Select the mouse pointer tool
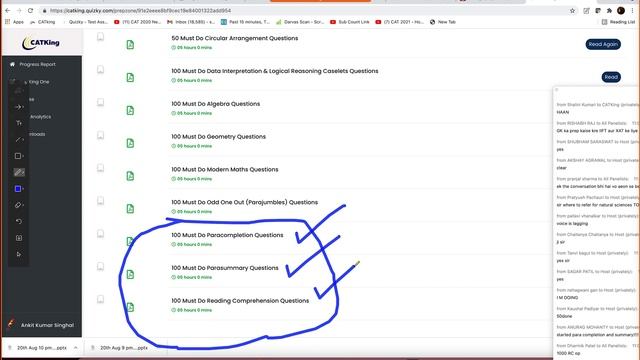 [x=19, y=254]
